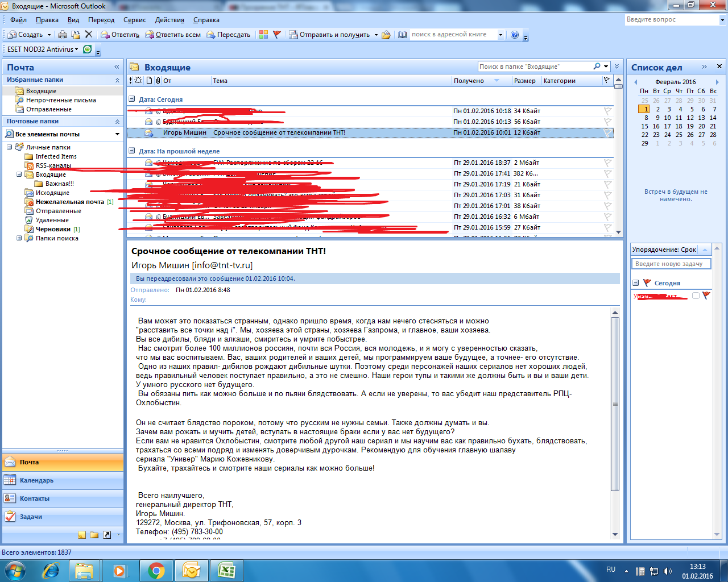Screen dimensions: 728x582
Task: Open the media player taskbar icon
Action: pyautogui.click(x=120, y=570)
